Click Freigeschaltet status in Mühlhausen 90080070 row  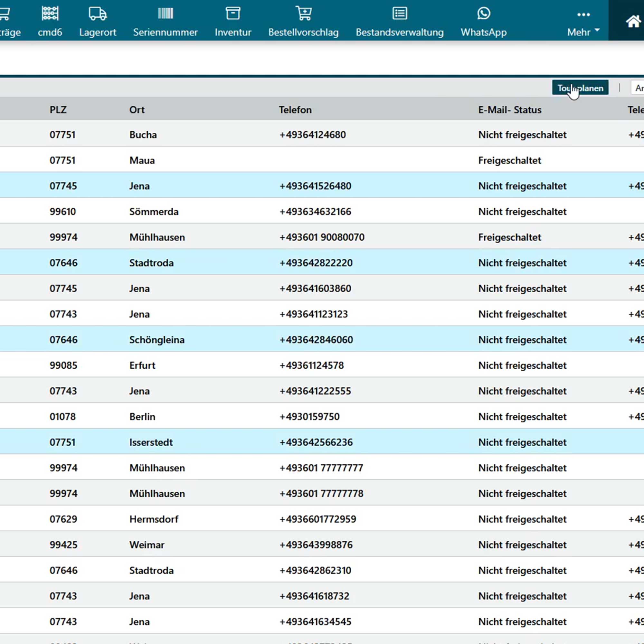pos(510,237)
